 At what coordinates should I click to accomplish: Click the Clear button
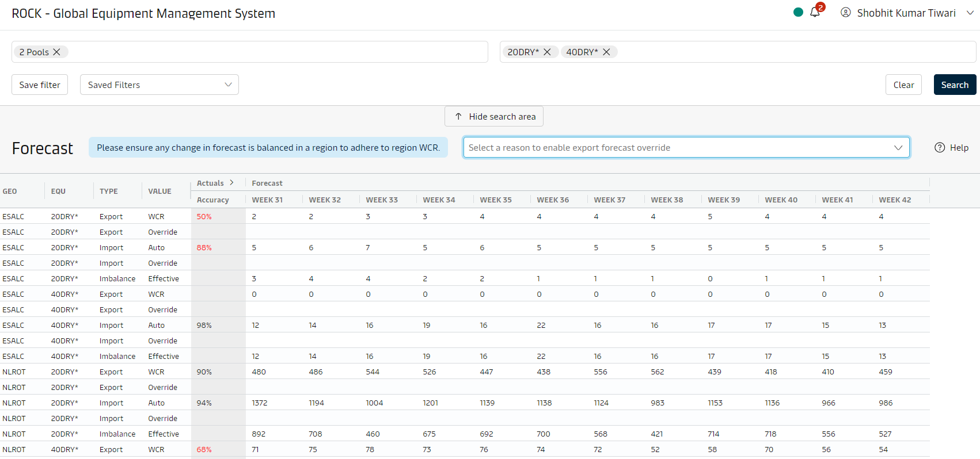coord(903,85)
